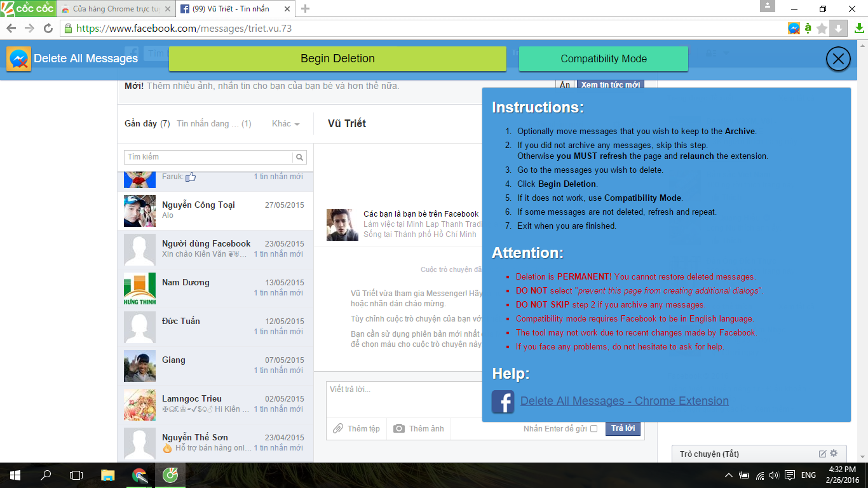Switch to Gần đây (7) messages tab
Screen dimensions: 868x488
click(x=147, y=124)
